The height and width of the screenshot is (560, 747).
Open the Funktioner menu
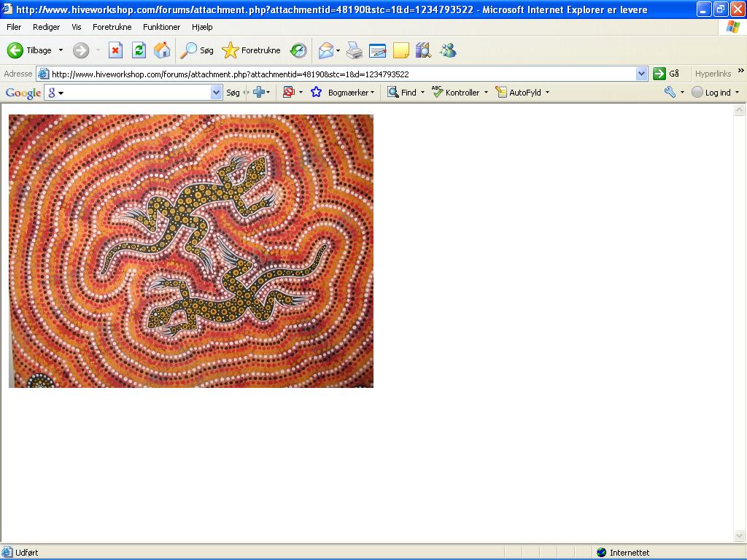161,27
